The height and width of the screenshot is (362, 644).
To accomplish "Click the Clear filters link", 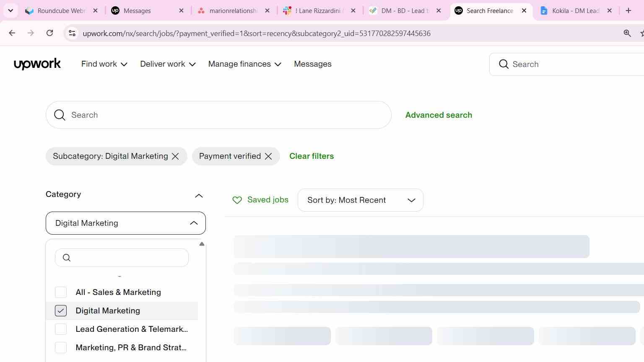I will (x=312, y=156).
